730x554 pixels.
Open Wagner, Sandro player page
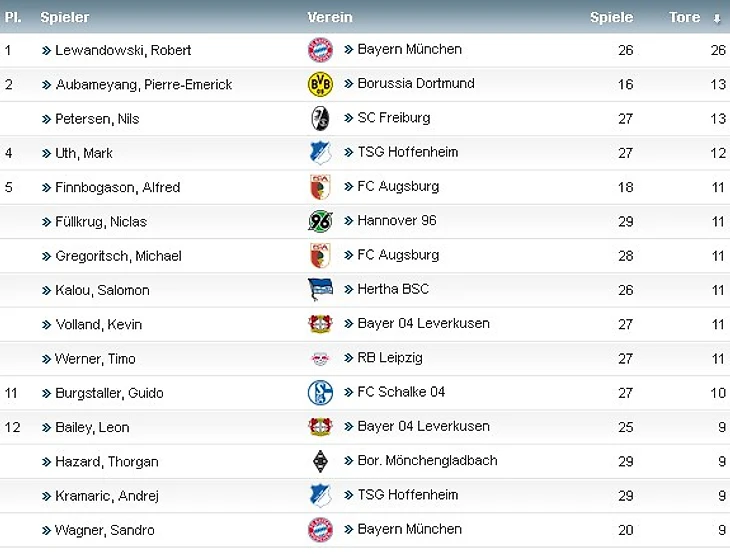click(x=105, y=530)
